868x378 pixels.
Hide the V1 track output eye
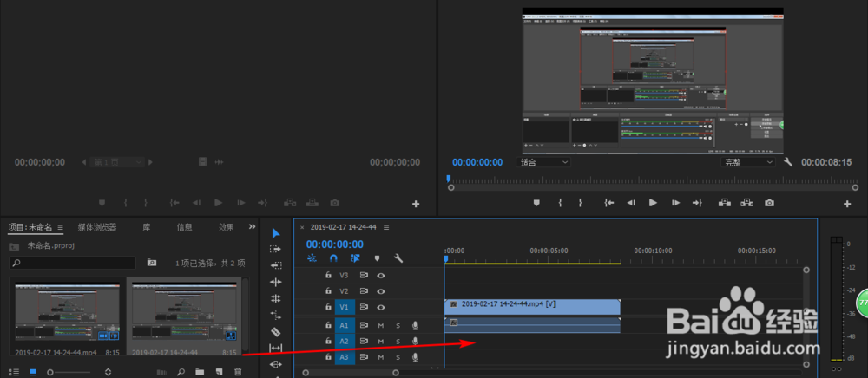381,307
